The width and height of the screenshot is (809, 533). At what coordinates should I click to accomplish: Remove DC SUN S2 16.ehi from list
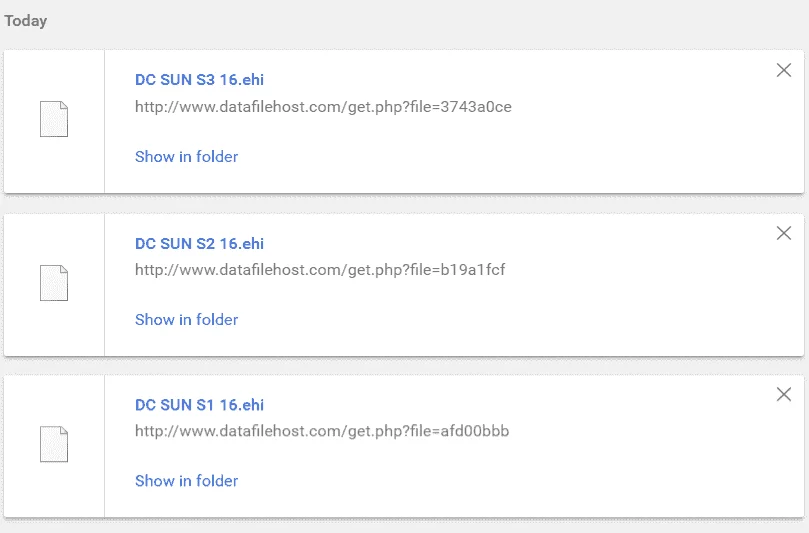784,233
